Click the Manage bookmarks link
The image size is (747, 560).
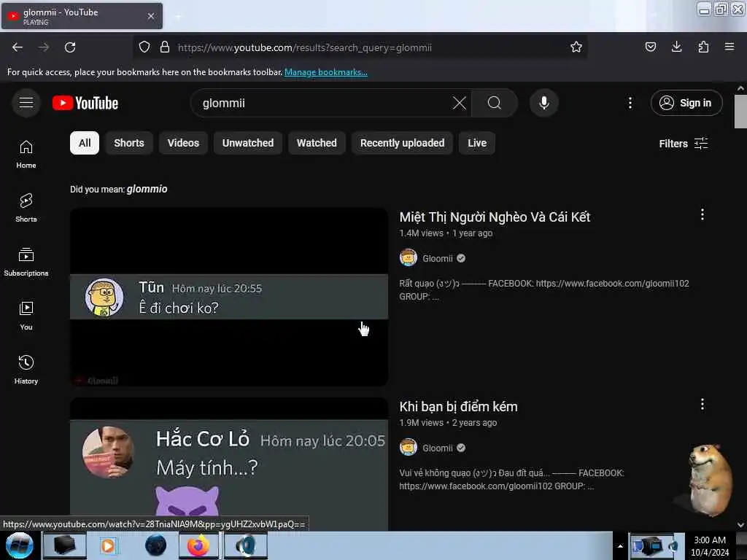pos(326,72)
